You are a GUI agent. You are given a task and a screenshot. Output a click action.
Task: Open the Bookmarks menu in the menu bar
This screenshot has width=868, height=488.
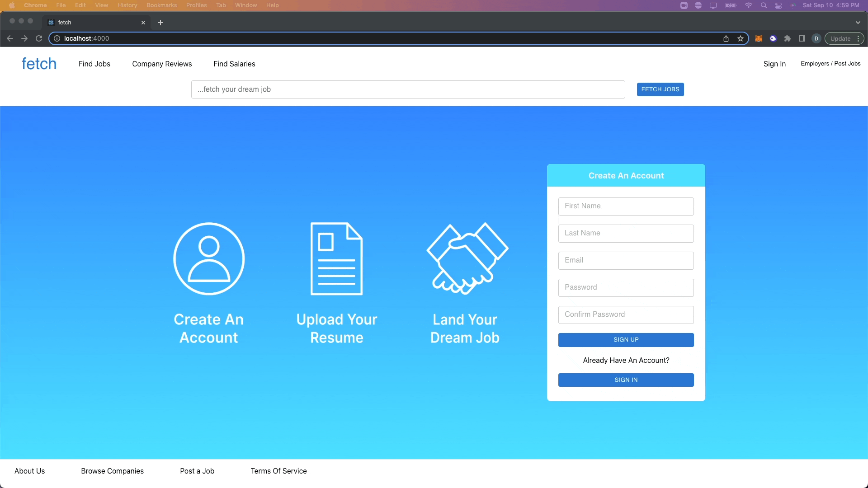pos(161,5)
